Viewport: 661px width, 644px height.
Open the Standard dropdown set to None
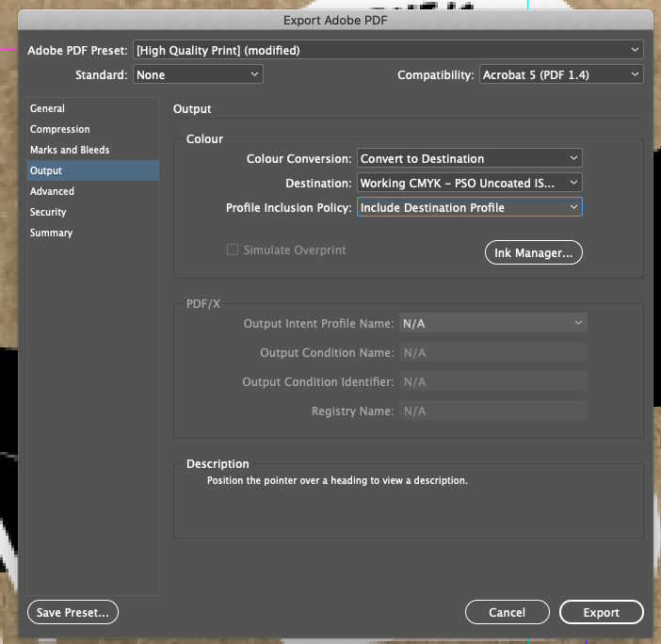198,74
